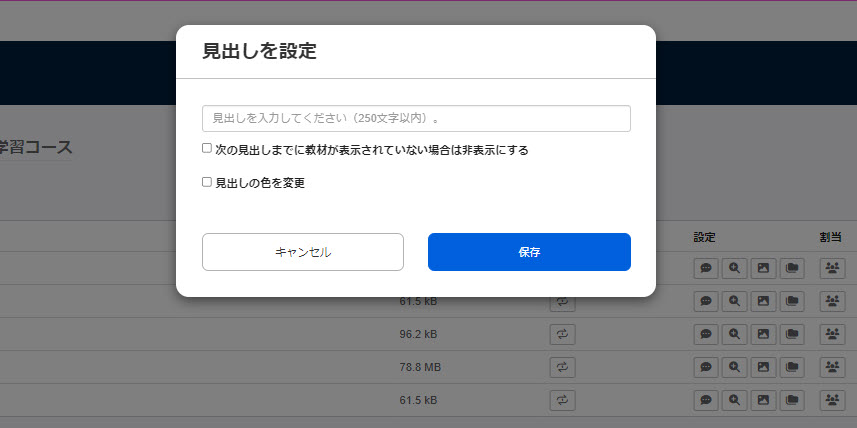The image size is (857, 428).
Task: Click image icon in 96.2 kB row
Action: pyautogui.click(x=763, y=334)
